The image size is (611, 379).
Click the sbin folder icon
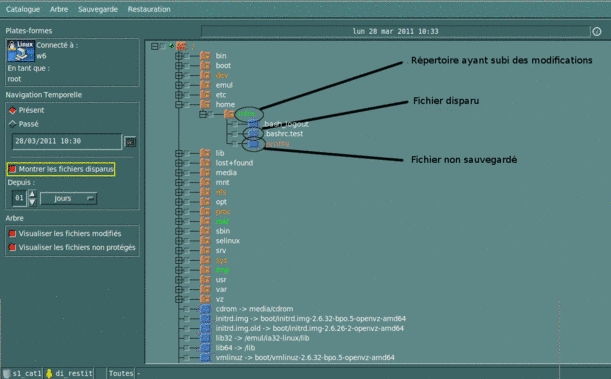pos(205,231)
